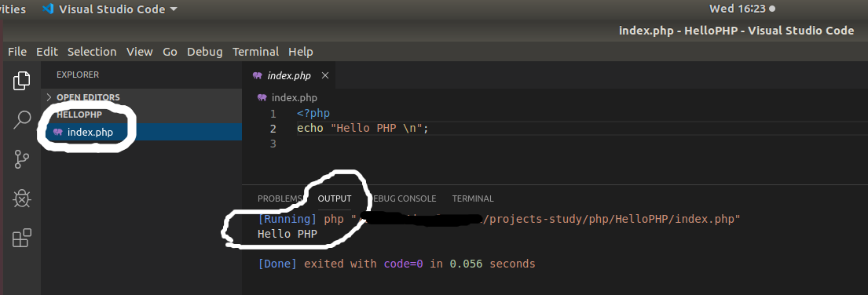Image resolution: width=868 pixels, height=295 pixels.
Task: Click the [Done] exited with code=0 line
Action: [397, 264]
